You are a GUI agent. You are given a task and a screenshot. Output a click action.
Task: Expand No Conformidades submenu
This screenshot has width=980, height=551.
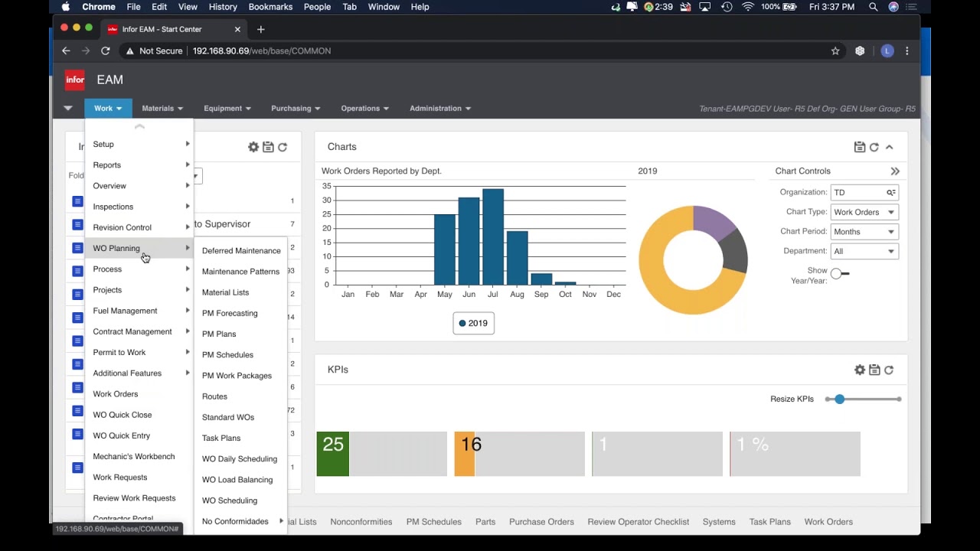coord(241,522)
